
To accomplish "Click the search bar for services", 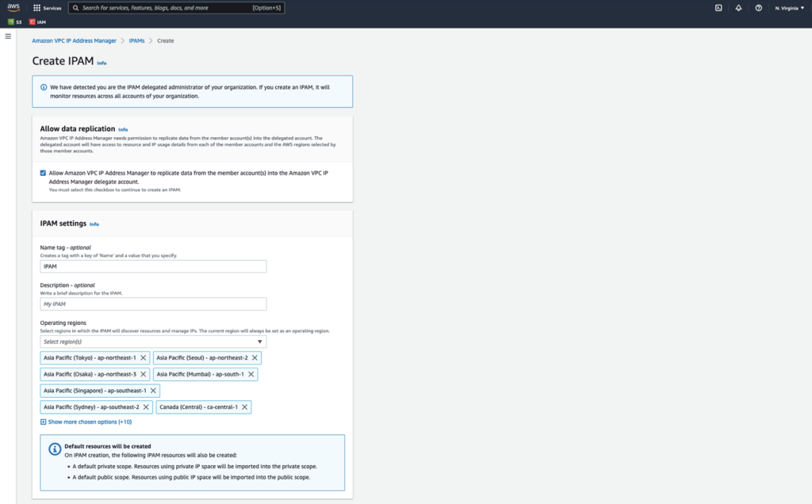I will [176, 8].
